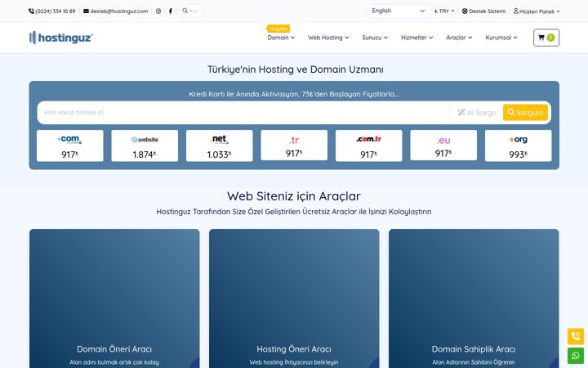Expand the Kurumsal menu
Image resolution: width=588 pixels, height=368 pixels.
[x=501, y=38]
